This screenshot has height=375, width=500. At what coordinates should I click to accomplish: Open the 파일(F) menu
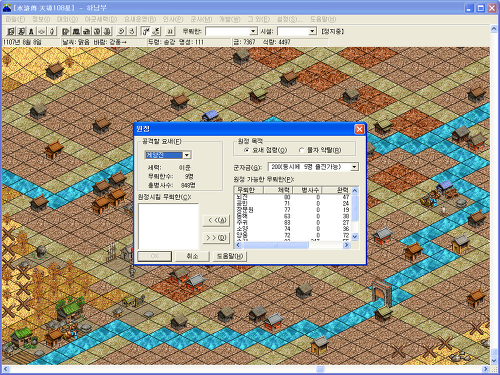click(15, 19)
